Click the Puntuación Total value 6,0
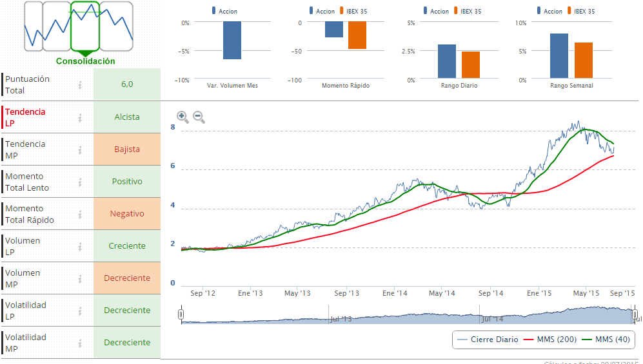Viewport: 643px width, 364px height. coord(127,84)
